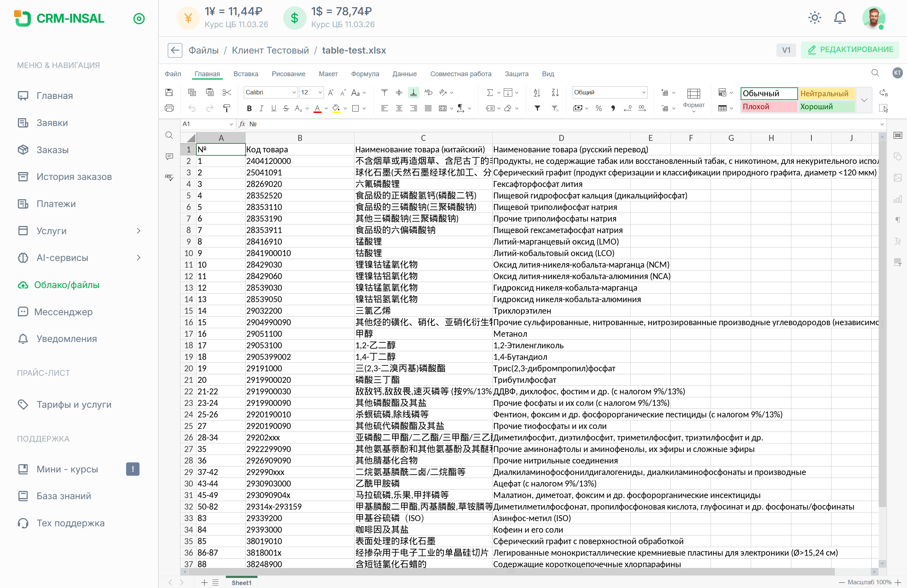
Task: Click the notifications bell in header
Action: [840, 18]
